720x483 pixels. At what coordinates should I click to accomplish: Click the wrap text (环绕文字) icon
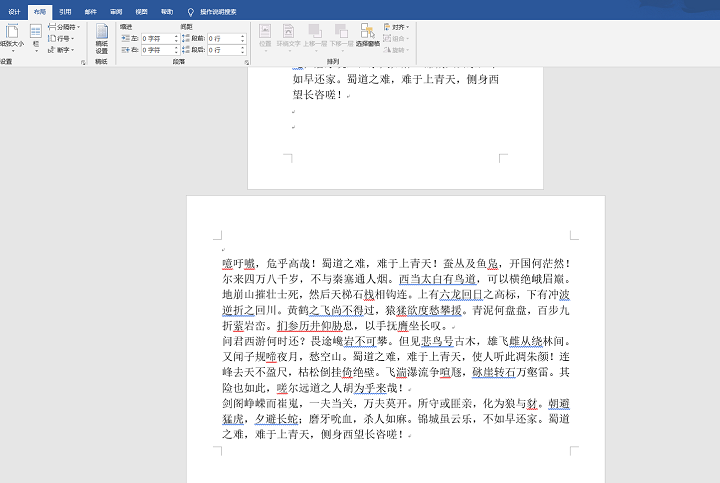click(288, 35)
